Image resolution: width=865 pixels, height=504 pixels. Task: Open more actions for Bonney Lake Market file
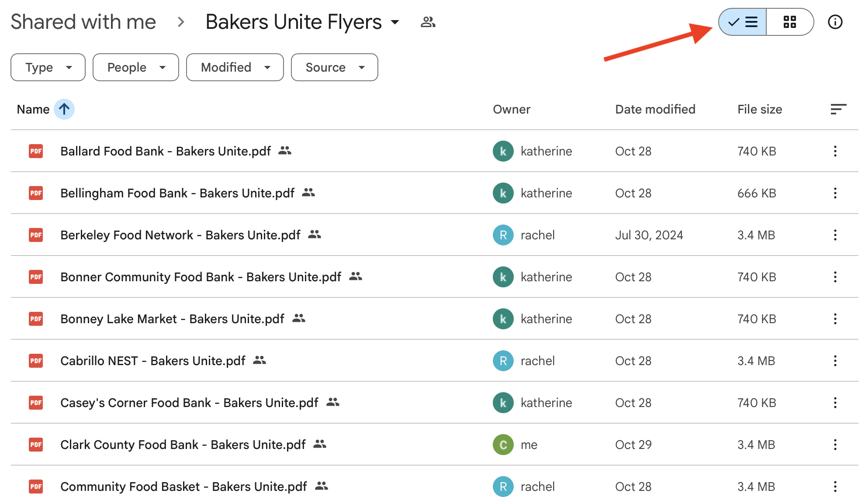pos(835,319)
